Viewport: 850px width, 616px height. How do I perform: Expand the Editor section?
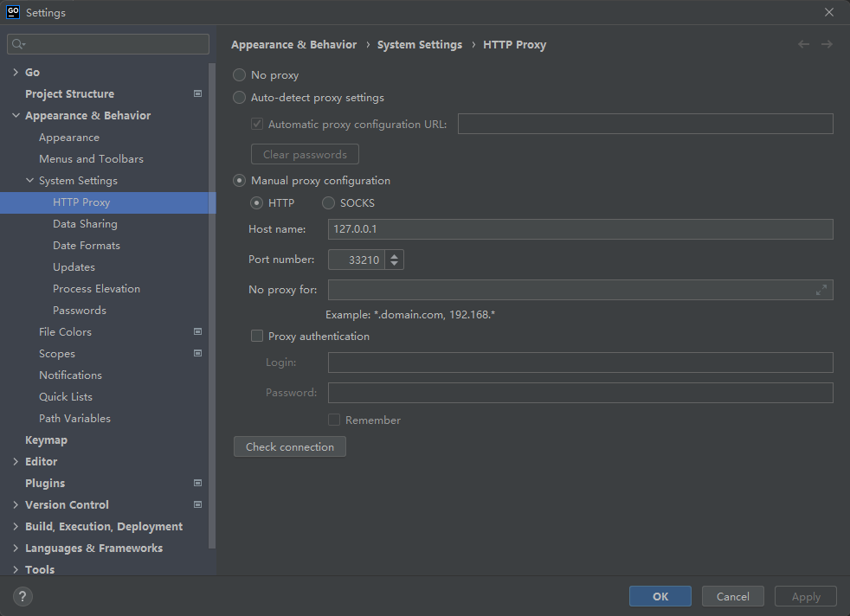(x=16, y=461)
